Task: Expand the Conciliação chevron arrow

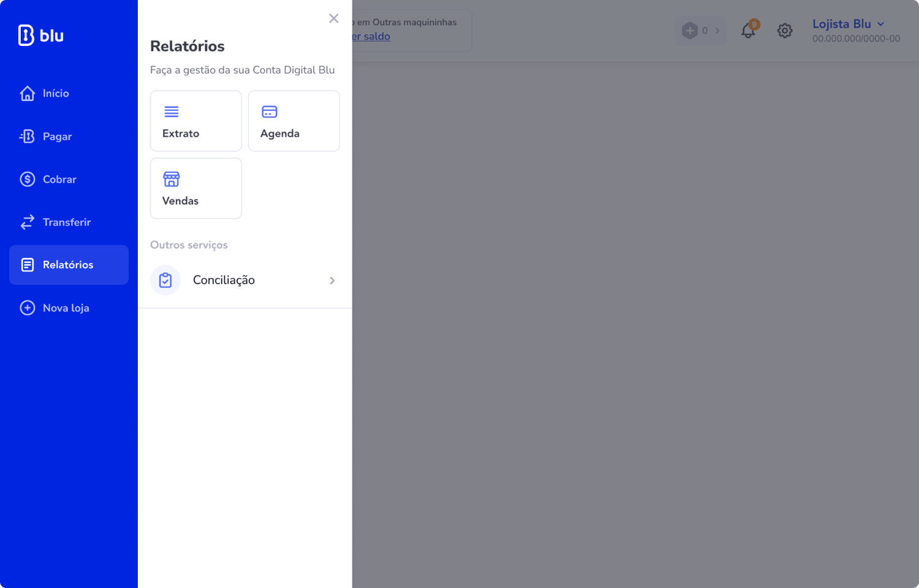Action: pyautogui.click(x=332, y=280)
